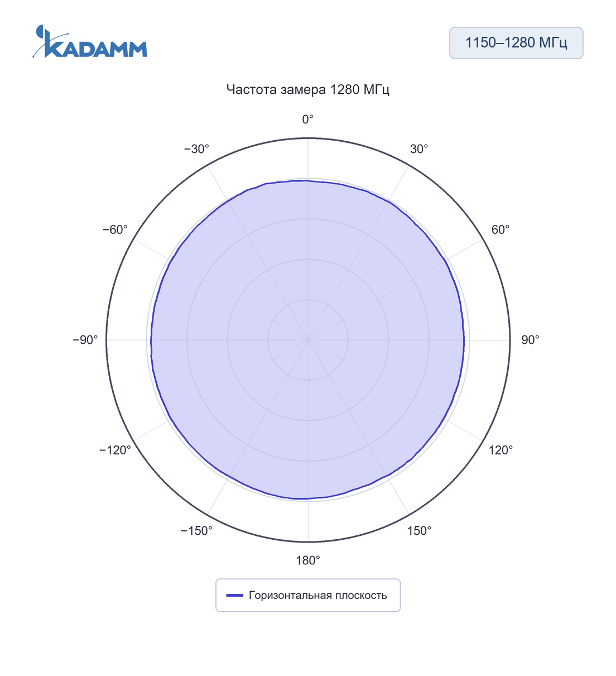Click the center of the polar chart
The height and width of the screenshot is (676, 616).
click(x=308, y=340)
